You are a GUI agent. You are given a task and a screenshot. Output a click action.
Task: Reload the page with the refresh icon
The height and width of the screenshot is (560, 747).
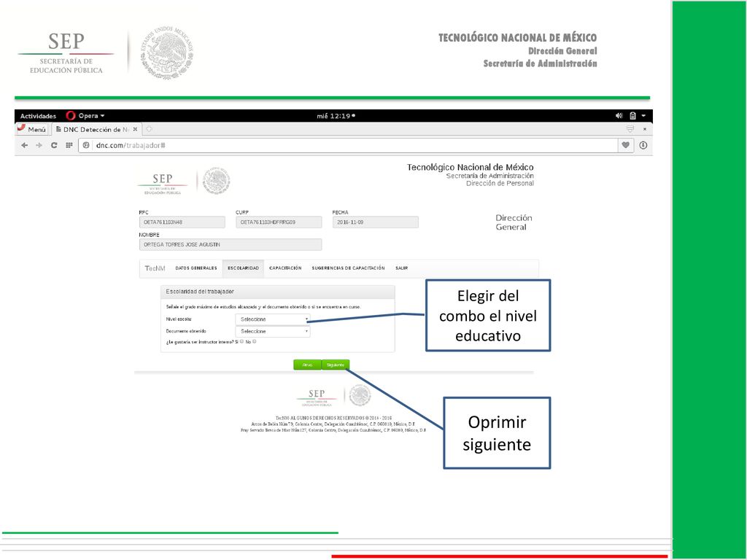click(x=54, y=145)
